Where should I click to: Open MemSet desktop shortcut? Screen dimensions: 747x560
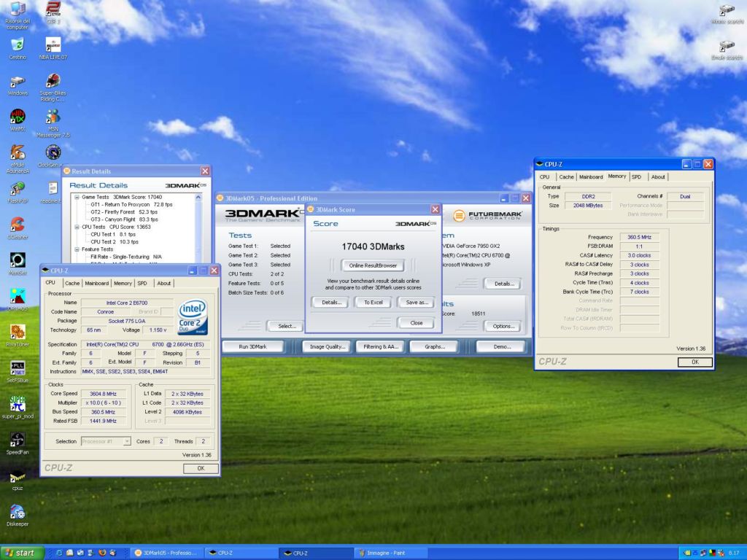coord(18,263)
